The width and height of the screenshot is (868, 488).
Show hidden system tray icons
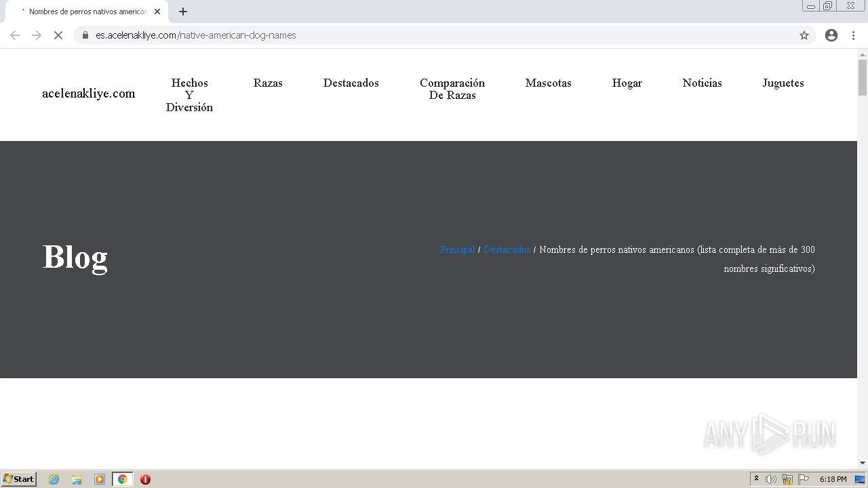756,479
